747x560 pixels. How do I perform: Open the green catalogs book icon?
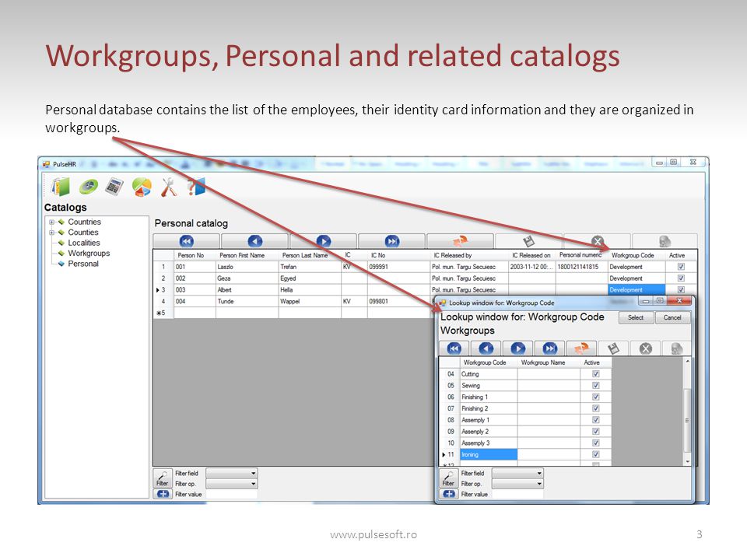pos(61,187)
